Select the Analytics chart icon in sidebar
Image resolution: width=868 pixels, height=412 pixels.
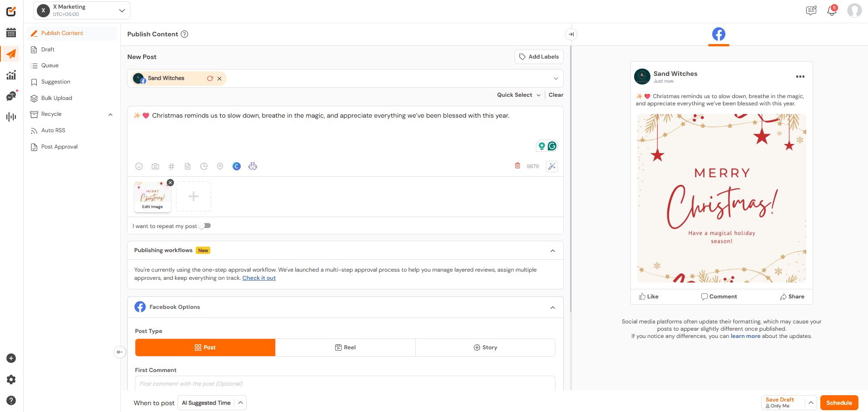(11, 74)
